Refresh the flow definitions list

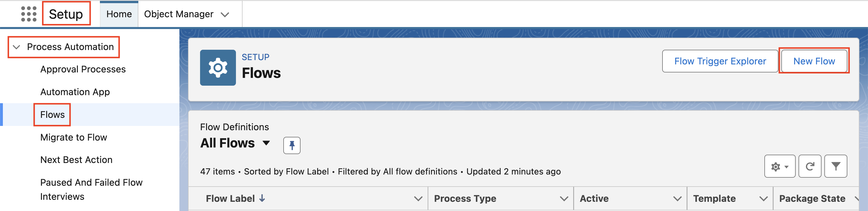(810, 166)
